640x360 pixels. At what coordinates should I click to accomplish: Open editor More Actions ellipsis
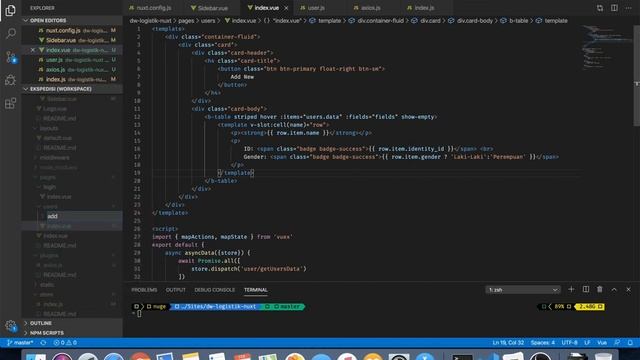pos(628,8)
